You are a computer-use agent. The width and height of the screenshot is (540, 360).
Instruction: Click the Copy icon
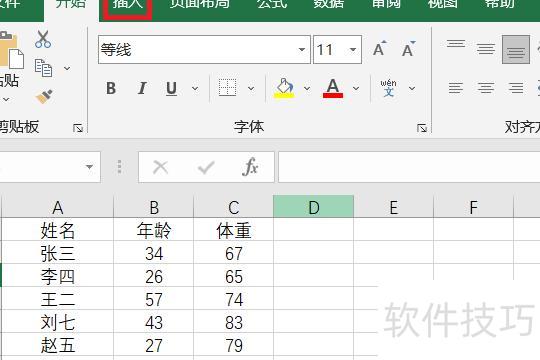44,68
